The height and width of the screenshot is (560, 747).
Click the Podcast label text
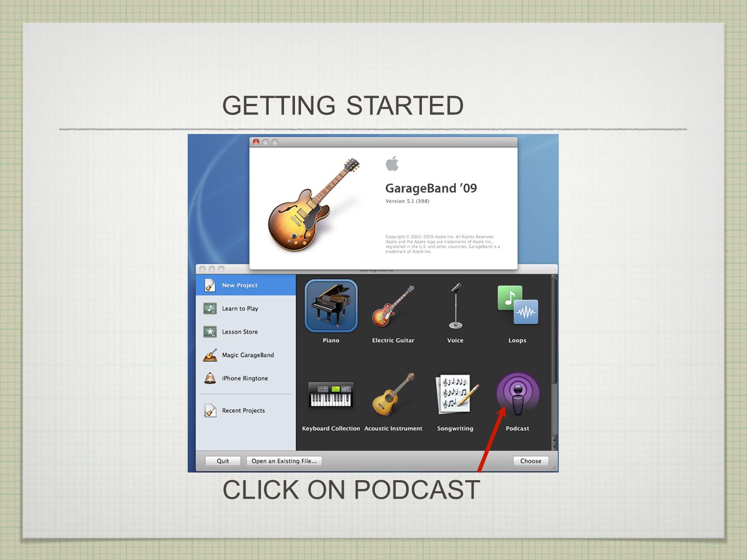click(x=518, y=429)
